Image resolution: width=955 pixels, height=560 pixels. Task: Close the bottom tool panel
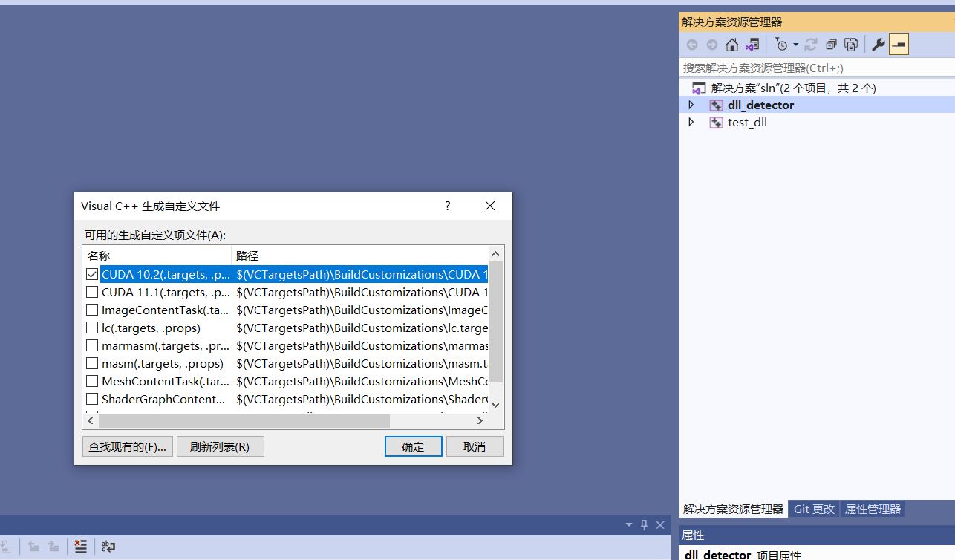point(659,524)
